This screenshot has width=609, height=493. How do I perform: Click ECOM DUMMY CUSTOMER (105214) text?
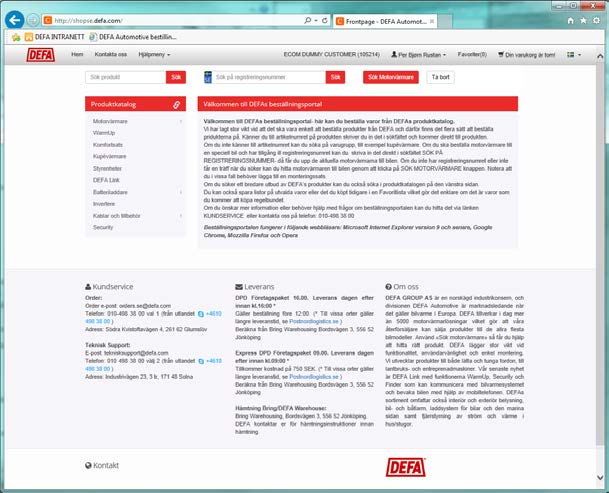pyautogui.click(x=331, y=54)
